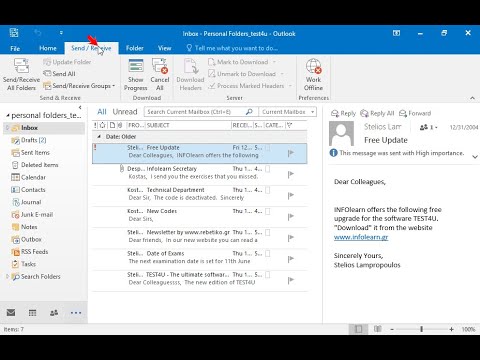The width and height of the screenshot is (480, 360).
Task: Open the Notes folder
Action: click(24, 227)
